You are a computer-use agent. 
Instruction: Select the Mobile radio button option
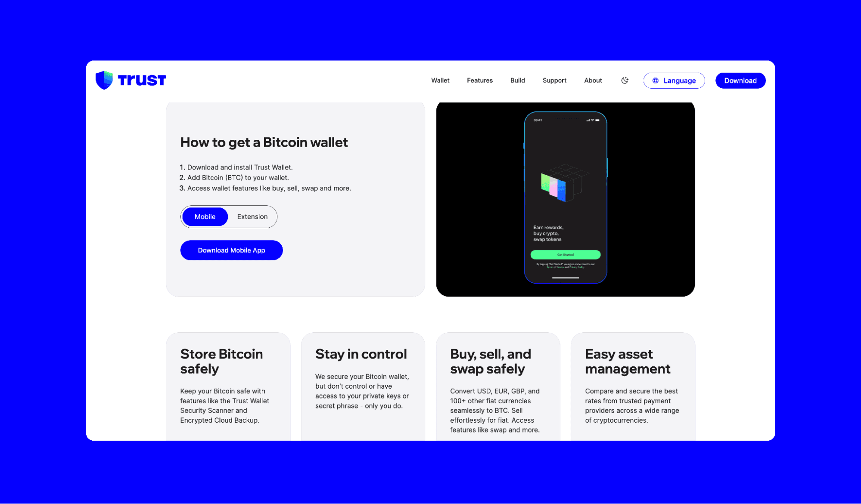coord(204,216)
